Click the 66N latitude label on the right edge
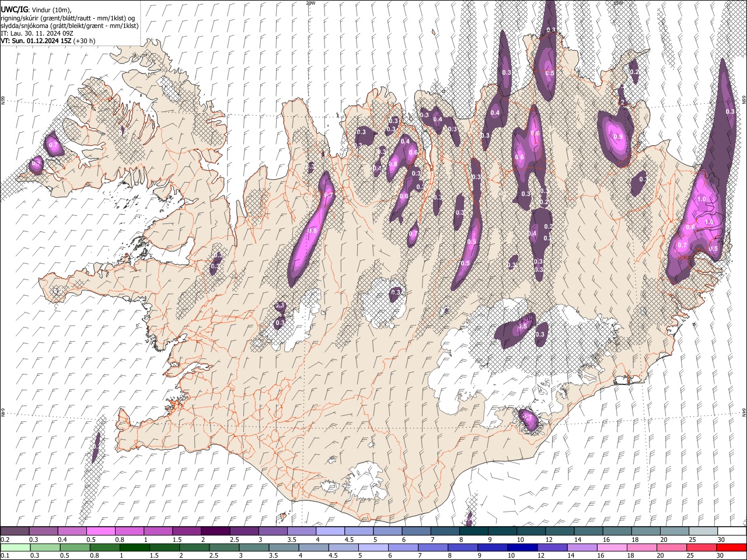 [x=744, y=100]
